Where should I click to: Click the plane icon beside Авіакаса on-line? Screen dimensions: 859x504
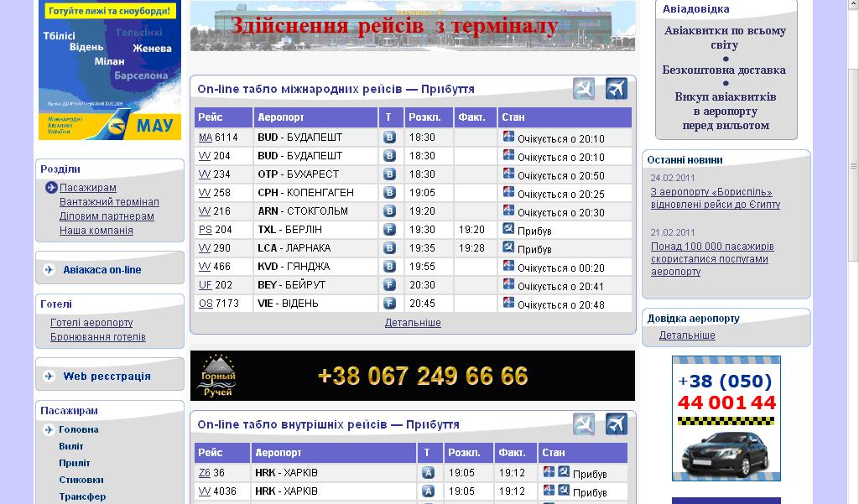pos(49,270)
